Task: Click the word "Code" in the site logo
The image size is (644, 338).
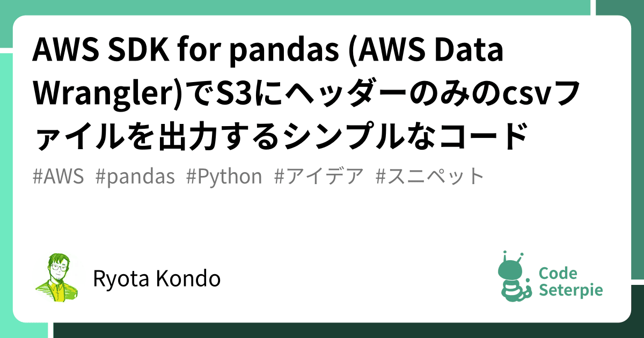Action: (558, 273)
